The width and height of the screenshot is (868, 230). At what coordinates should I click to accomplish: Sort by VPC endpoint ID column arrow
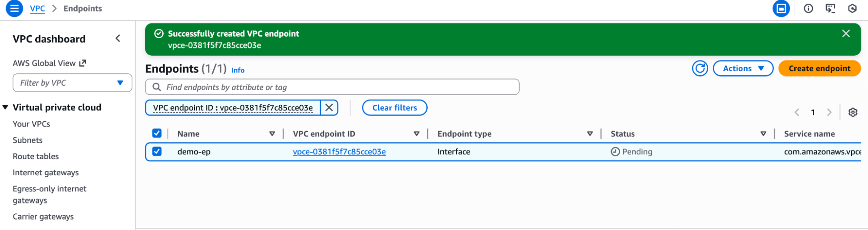click(416, 133)
